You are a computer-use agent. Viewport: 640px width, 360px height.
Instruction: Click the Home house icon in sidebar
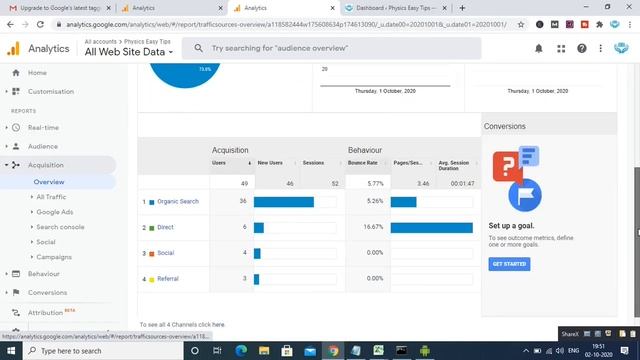[x=16, y=73]
